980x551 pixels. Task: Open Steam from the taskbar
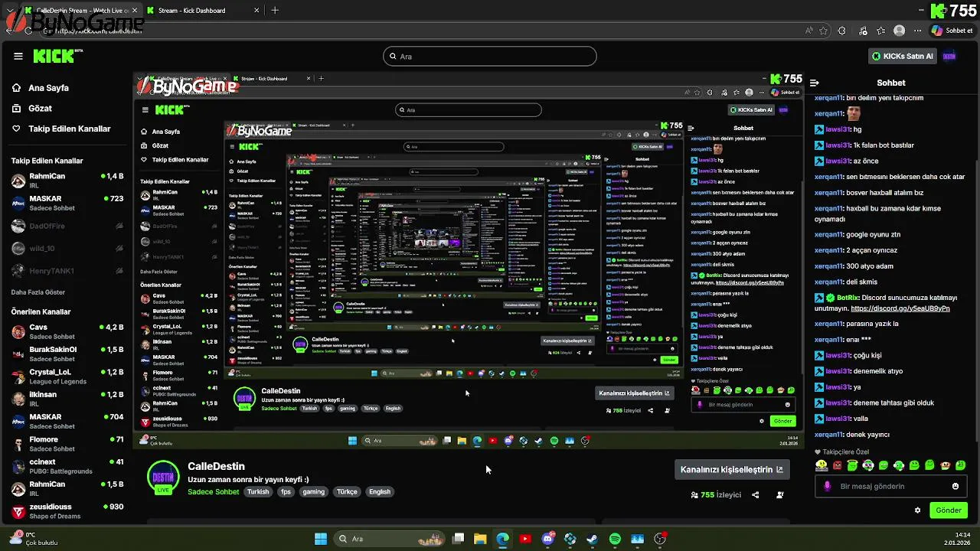[593, 539]
